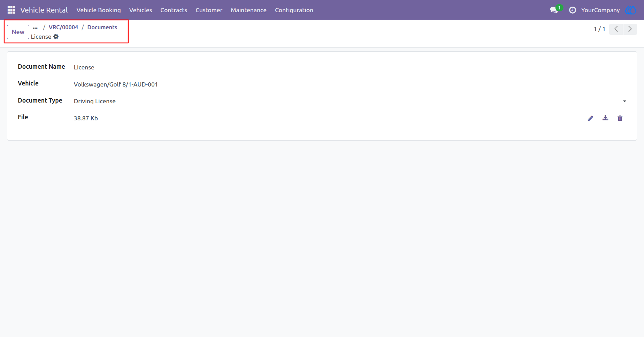Click the Vehicle Rental app title
The height and width of the screenshot is (337, 644).
[44, 10]
